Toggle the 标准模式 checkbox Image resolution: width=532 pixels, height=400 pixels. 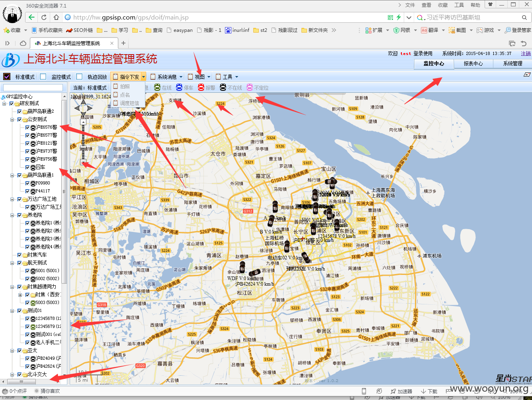coord(7,76)
